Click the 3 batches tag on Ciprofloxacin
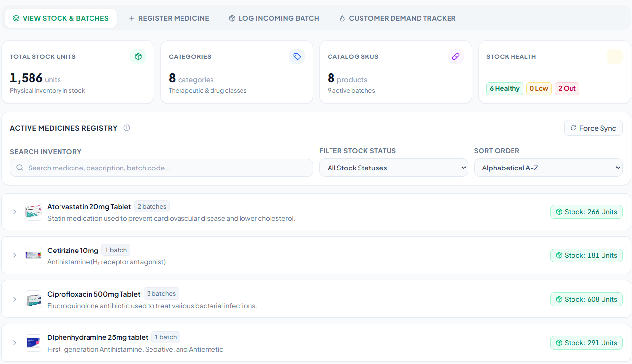The image size is (632, 364). coord(161,294)
